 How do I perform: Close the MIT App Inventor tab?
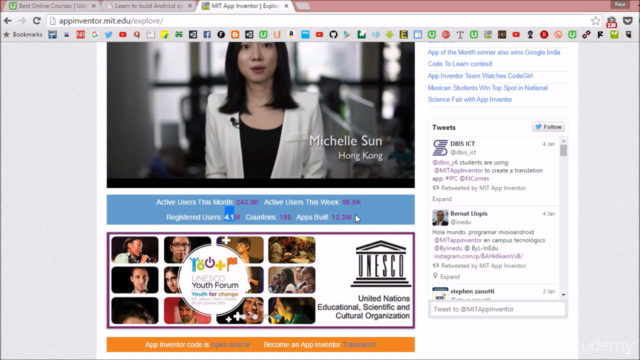tap(286, 6)
